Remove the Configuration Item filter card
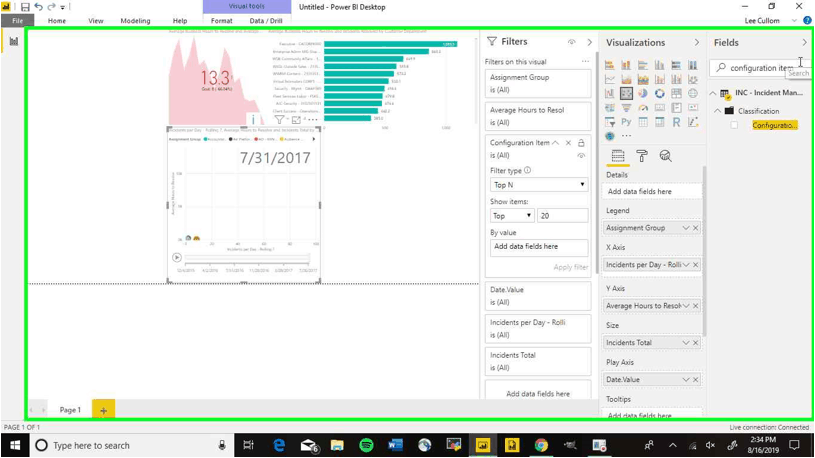 [568, 142]
